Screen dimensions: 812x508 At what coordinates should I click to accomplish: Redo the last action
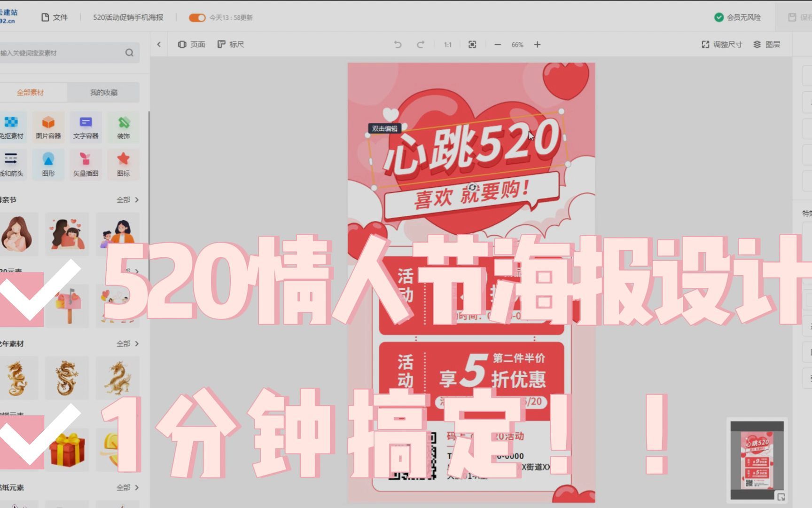420,44
